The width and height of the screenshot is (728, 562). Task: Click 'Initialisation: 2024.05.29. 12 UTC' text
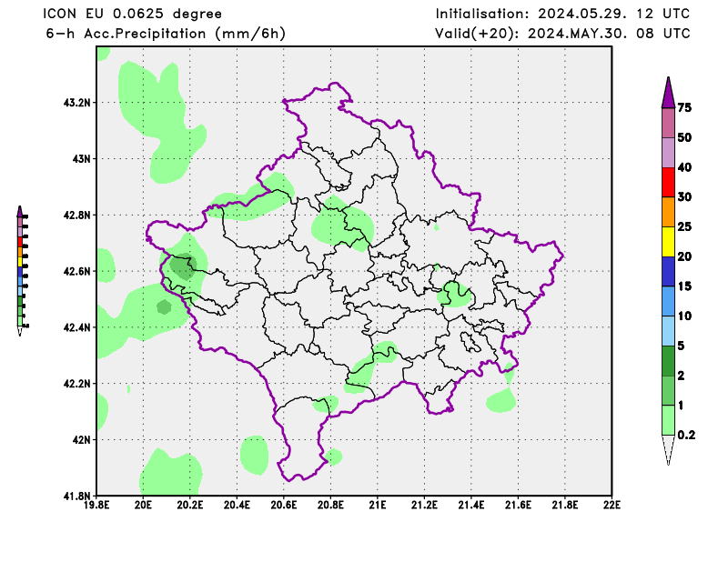point(562,14)
